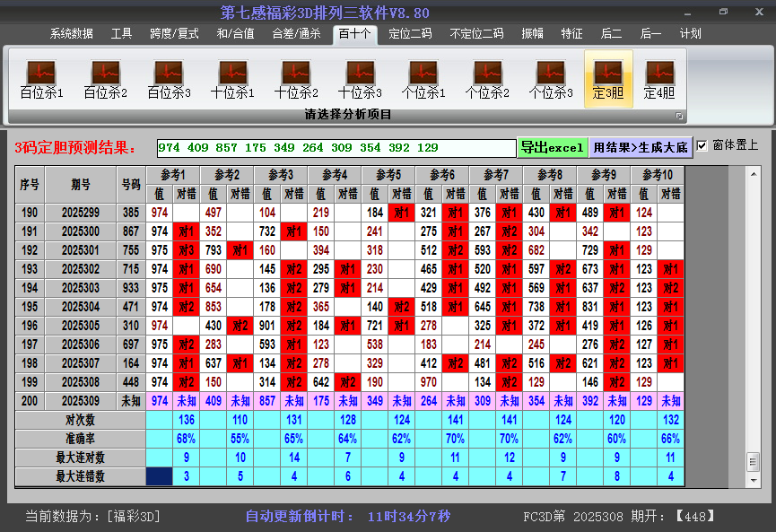Open the 系统数据 menu
This screenshot has width=776, height=532.
point(71,33)
